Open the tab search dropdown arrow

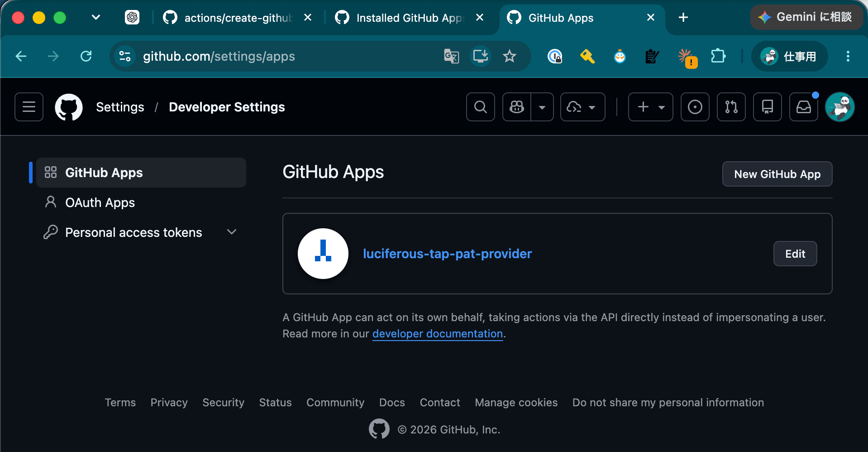tap(96, 17)
